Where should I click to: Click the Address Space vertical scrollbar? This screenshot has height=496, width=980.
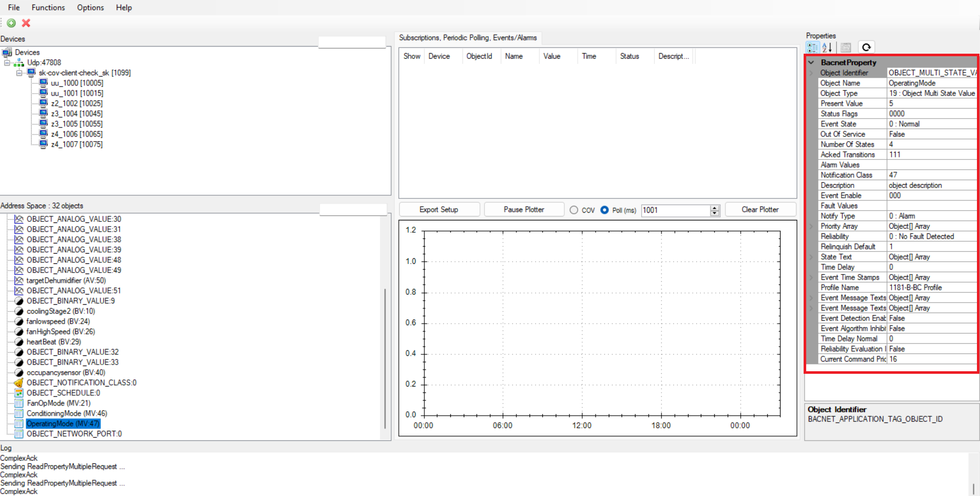click(x=385, y=358)
